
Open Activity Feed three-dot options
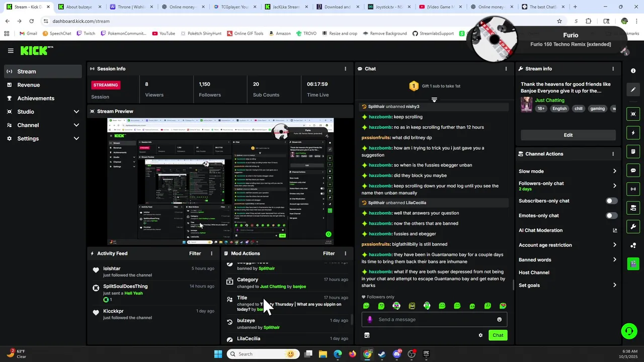coord(211,253)
